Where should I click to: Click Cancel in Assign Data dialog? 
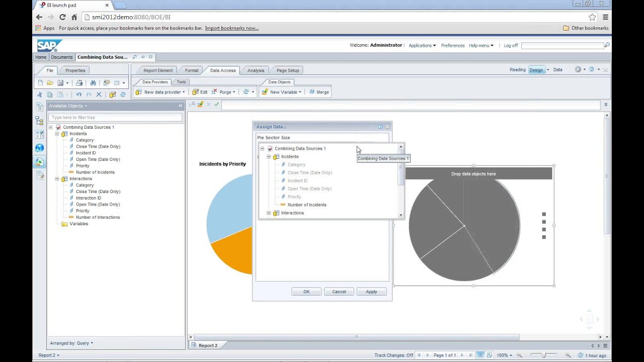(339, 292)
